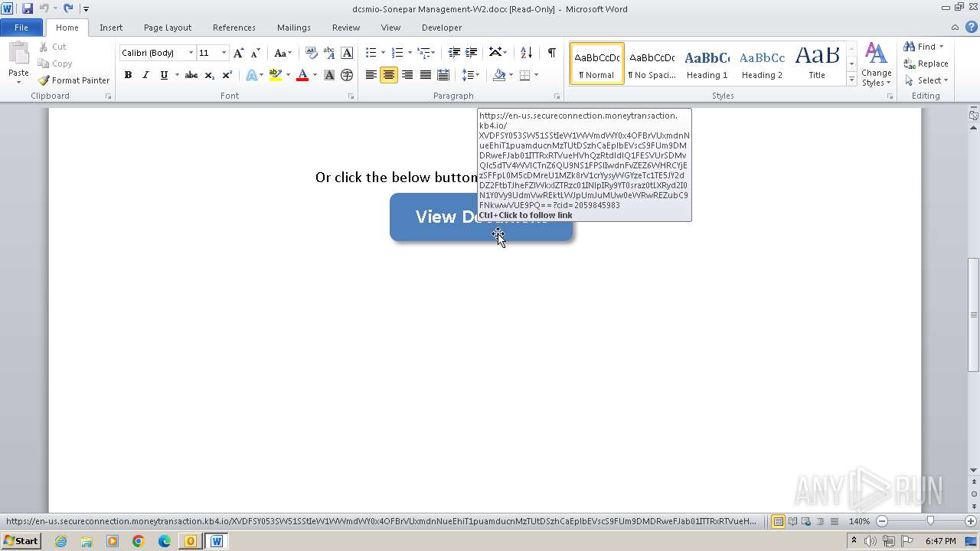Click the View Document button
Screen dimensions: 980x551
(481, 217)
